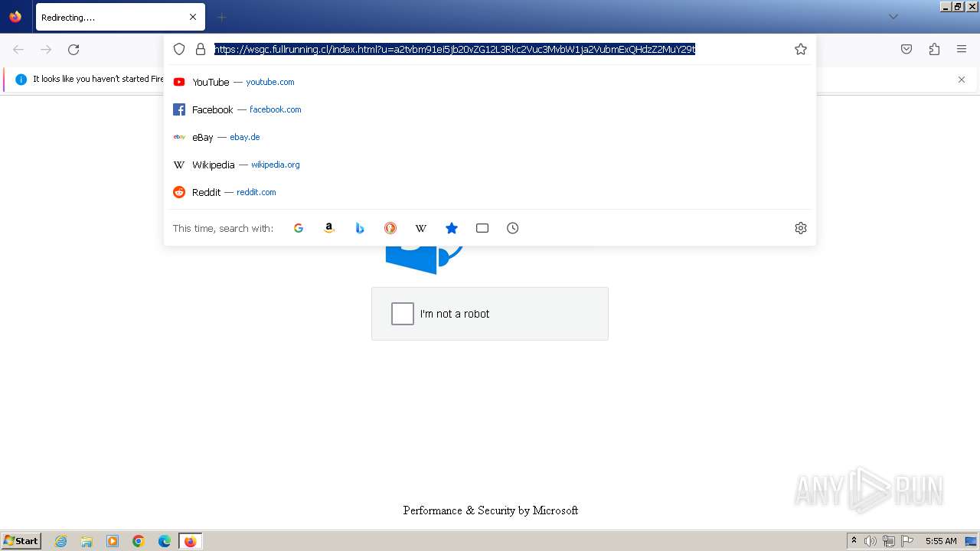This screenshot has height=551, width=980.
Task: Open eBay suggestion
Action: point(490,137)
